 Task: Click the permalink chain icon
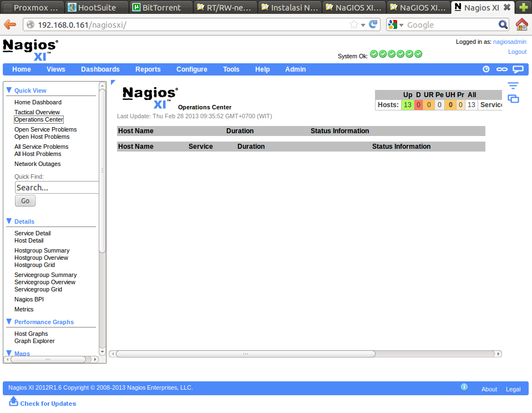click(x=501, y=69)
